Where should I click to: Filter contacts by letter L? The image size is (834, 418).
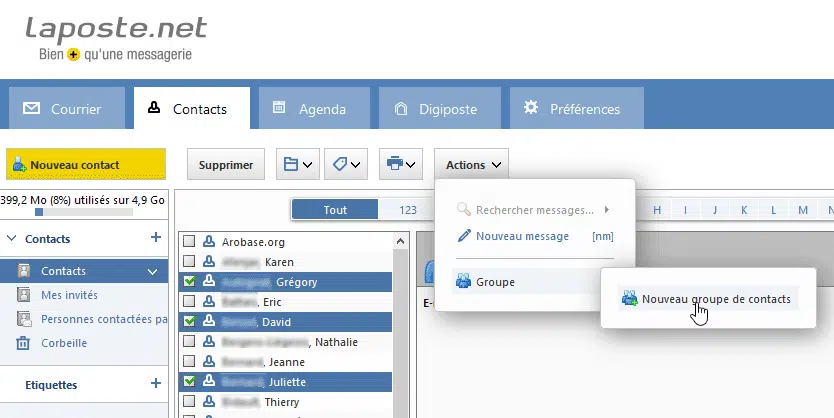[x=773, y=210]
